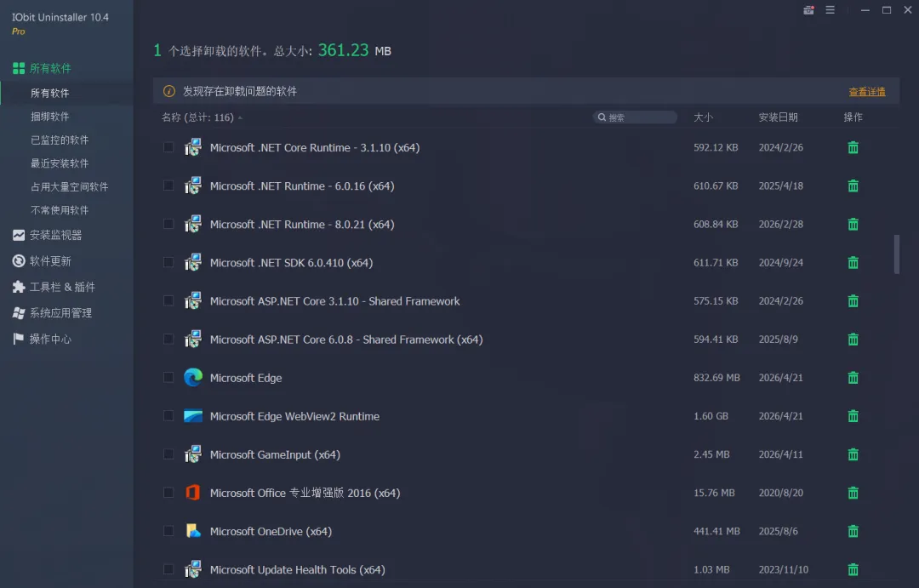Image resolution: width=919 pixels, height=588 pixels.
Task: Open 已监控的软件 category
Action: 60,140
